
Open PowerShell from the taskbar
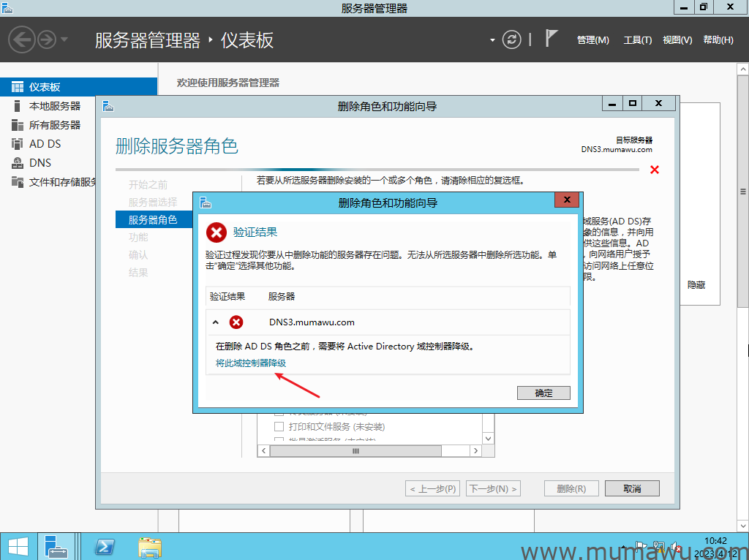click(105, 547)
